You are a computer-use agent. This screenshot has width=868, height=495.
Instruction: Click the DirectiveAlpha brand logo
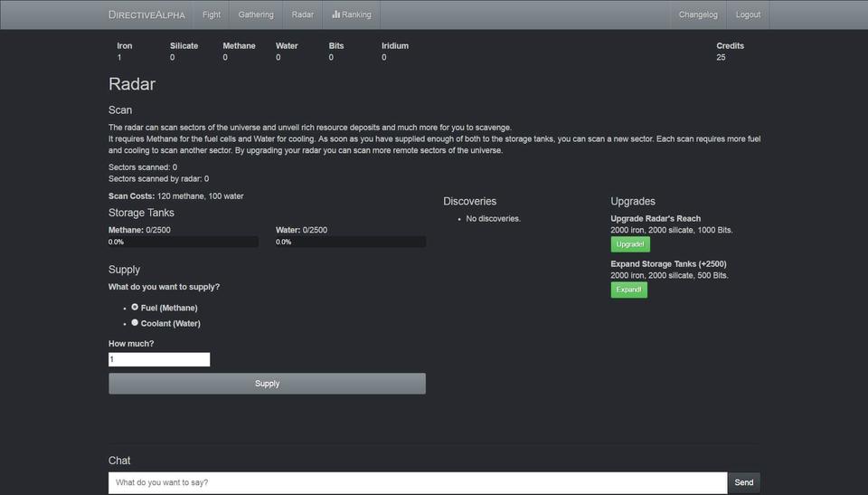[146, 14]
